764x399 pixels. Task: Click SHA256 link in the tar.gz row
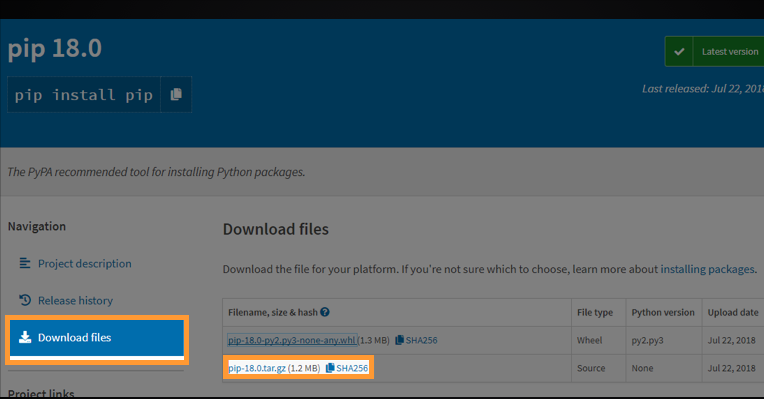click(x=352, y=368)
